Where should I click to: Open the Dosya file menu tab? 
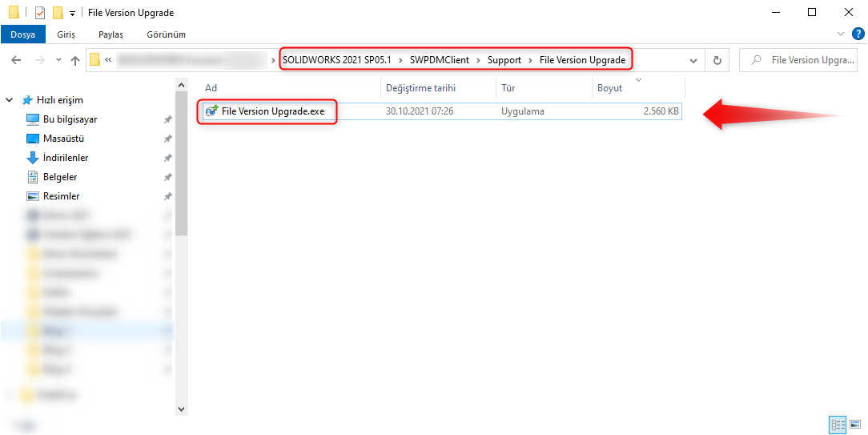[22, 34]
